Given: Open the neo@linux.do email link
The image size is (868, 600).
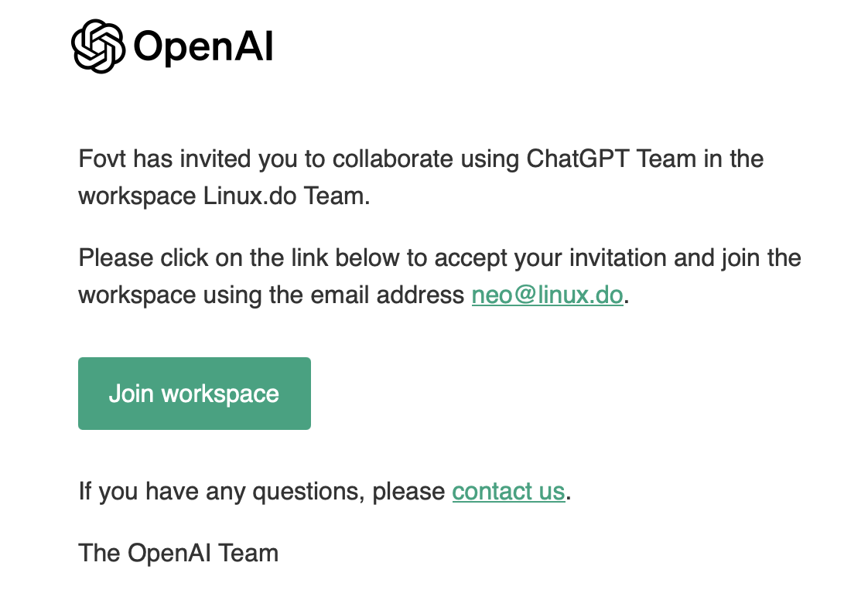Looking at the screenshot, I should point(548,295).
